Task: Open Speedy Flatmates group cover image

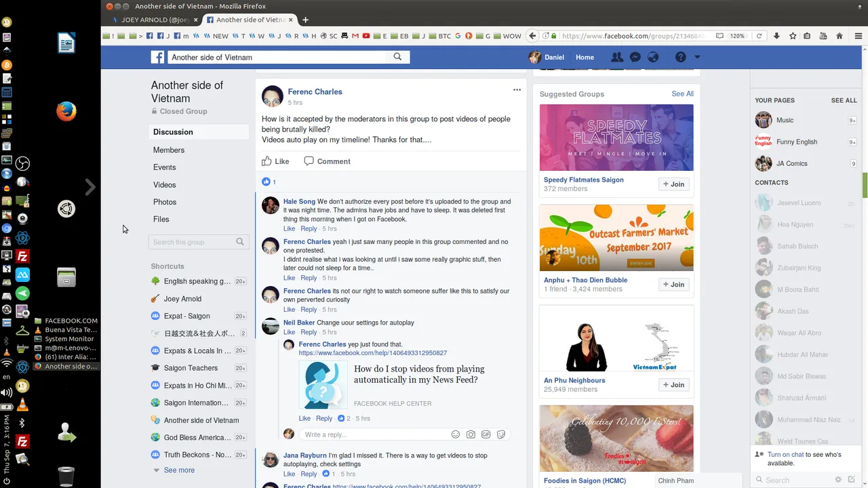Action: [616, 138]
